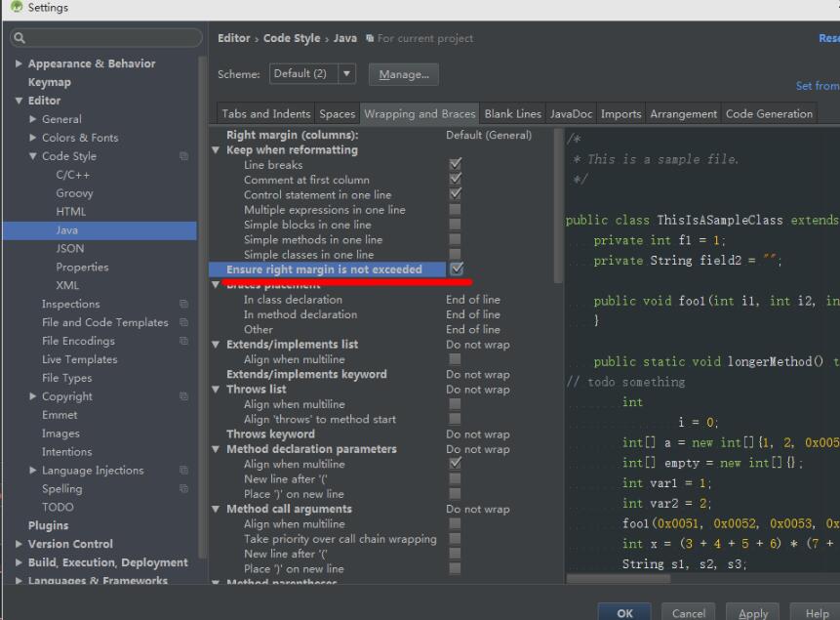The height and width of the screenshot is (620, 840).
Task: Click the icon beside File and Code Templates
Action: (x=182, y=322)
